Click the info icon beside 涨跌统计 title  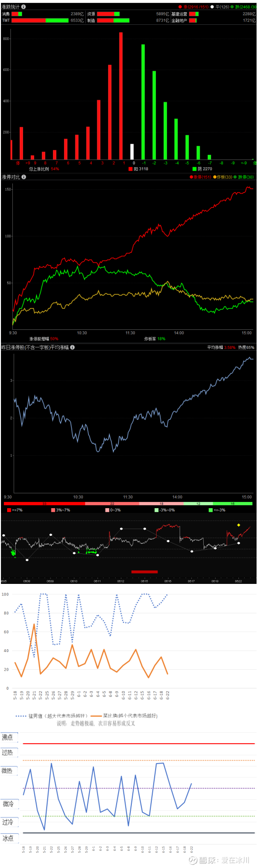click(24, 7)
